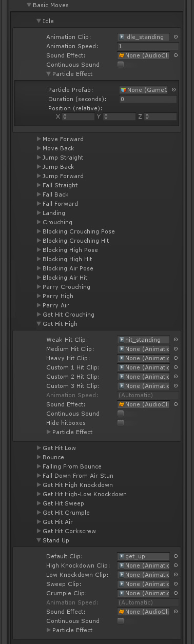Toggle Continuous Sound checkbox under Idle

(121, 65)
